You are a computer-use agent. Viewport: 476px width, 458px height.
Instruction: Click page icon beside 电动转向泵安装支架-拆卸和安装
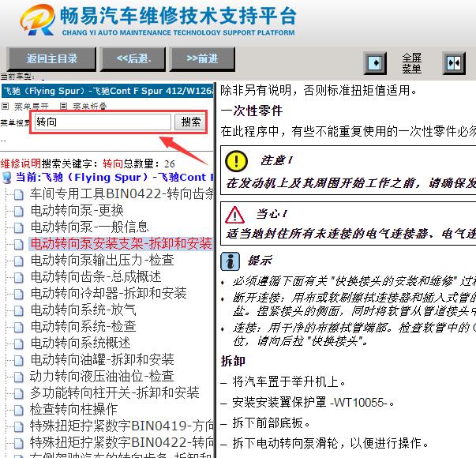[18, 244]
